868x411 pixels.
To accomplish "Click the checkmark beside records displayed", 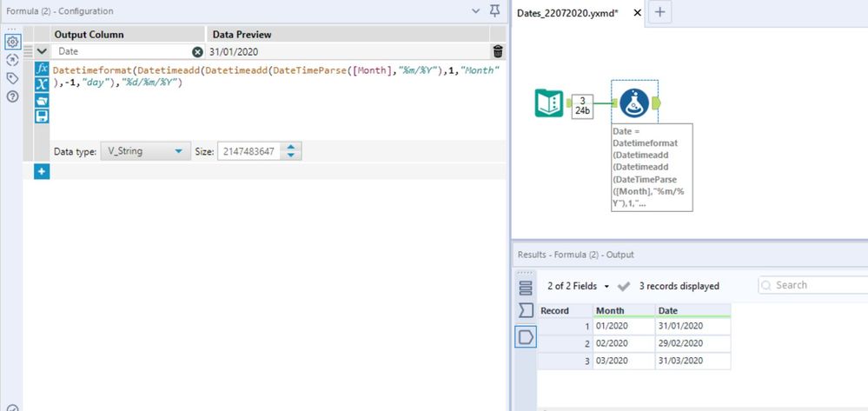I will [x=624, y=287].
